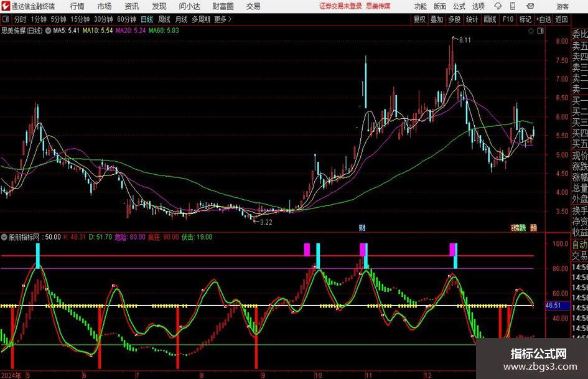This screenshot has width=588, height=379.
Task: Open the 发现 menu
Action: pos(159,6)
